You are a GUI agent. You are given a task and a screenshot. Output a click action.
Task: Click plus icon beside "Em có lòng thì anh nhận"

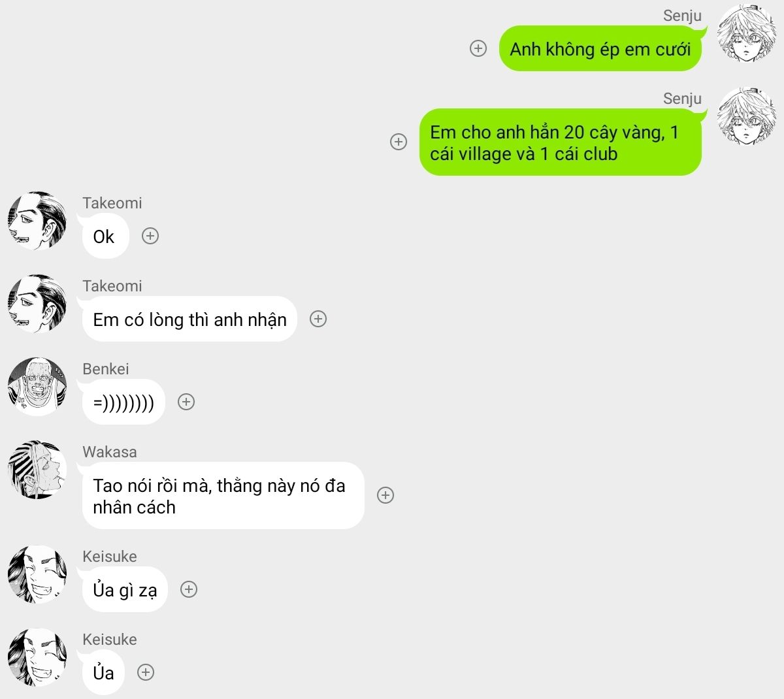[318, 319]
